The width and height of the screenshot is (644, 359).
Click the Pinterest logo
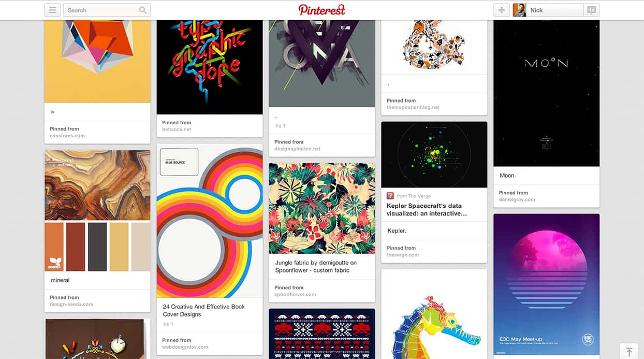(x=321, y=10)
